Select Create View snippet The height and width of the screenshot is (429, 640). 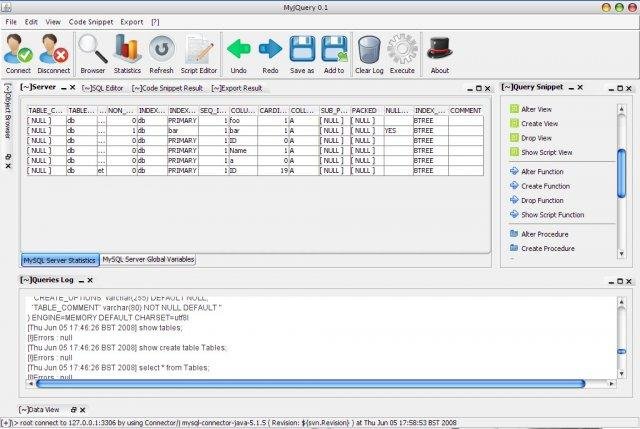click(538, 123)
